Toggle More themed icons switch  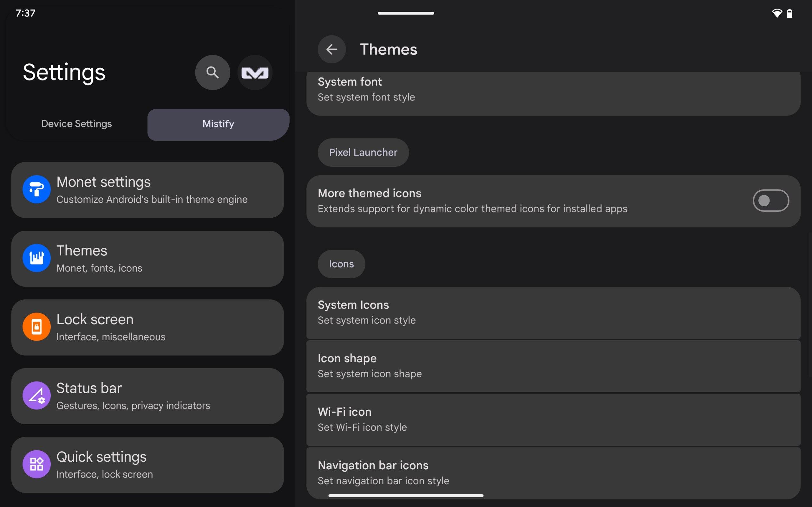click(x=770, y=201)
